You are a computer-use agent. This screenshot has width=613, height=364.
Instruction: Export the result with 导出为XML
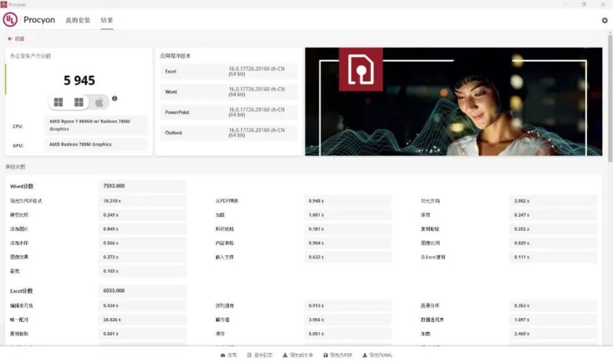(x=377, y=355)
